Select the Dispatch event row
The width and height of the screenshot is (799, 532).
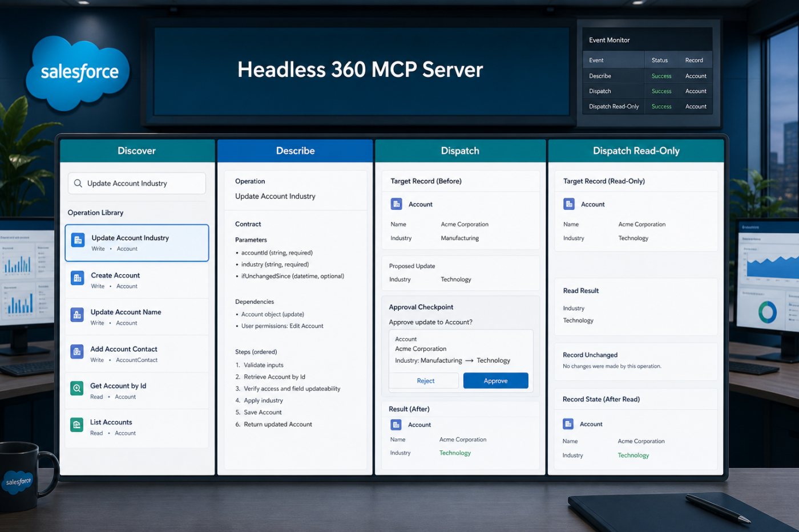647,91
